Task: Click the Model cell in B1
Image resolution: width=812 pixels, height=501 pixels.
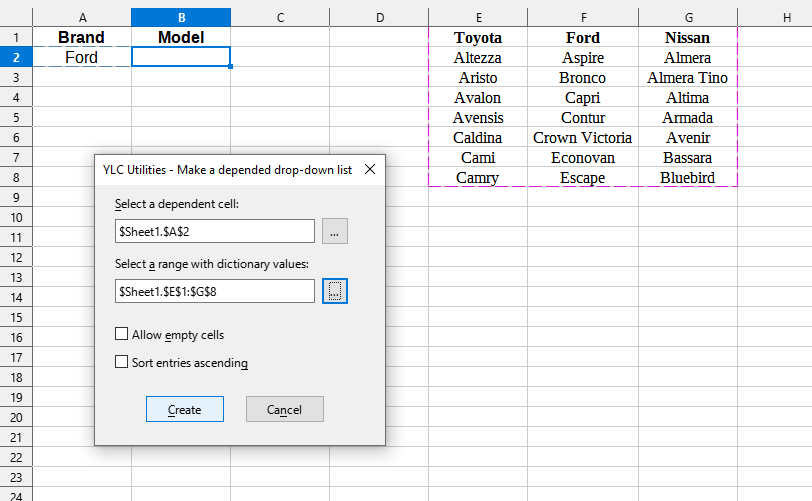Action: click(x=181, y=37)
